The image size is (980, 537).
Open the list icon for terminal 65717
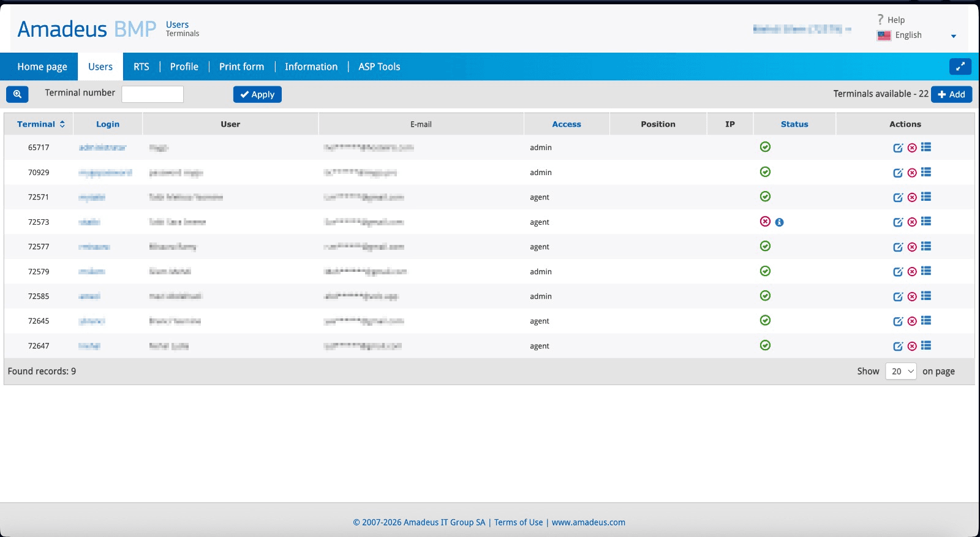[926, 147]
